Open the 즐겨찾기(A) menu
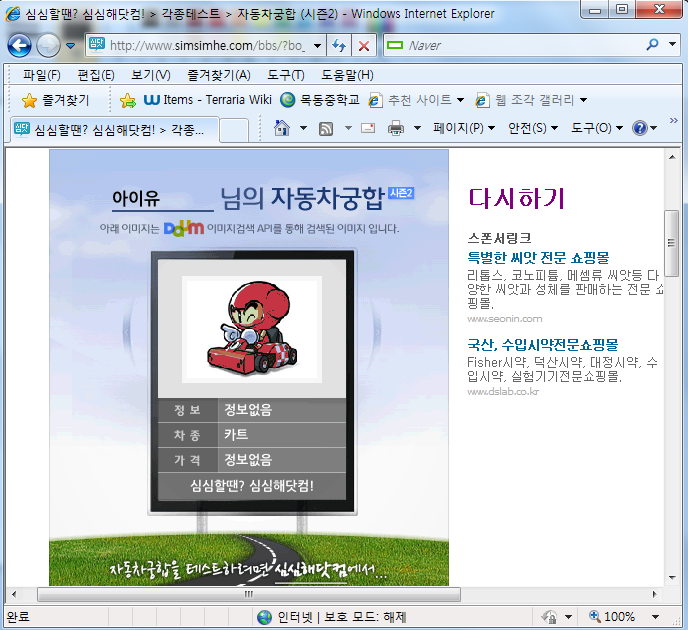Viewport: 688px width, 630px height. [x=218, y=75]
